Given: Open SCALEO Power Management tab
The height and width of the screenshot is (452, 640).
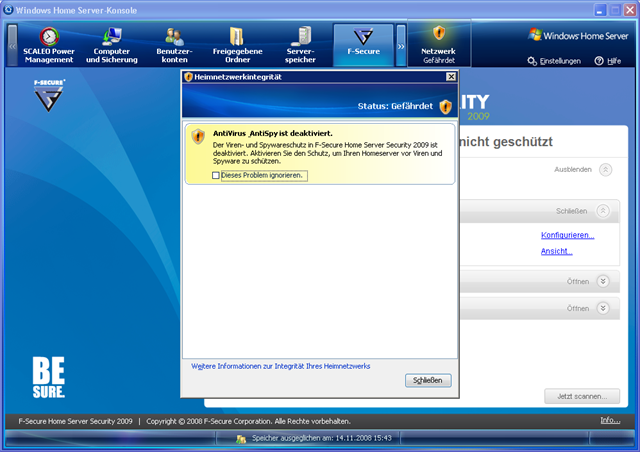Looking at the screenshot, I should point(49,45).
